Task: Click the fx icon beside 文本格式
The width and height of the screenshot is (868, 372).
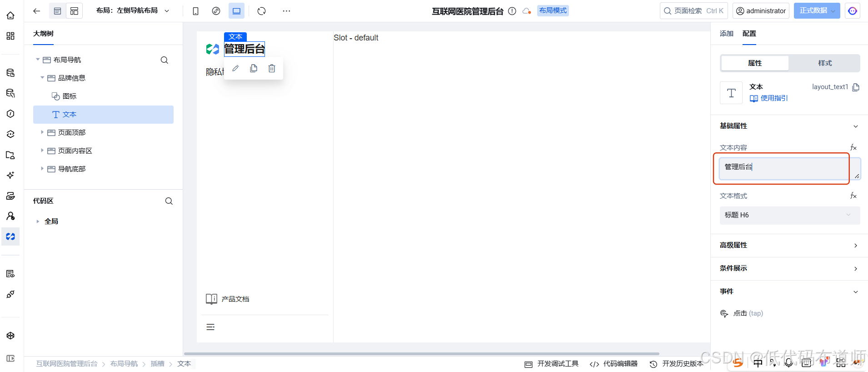Action: point(853,196)
